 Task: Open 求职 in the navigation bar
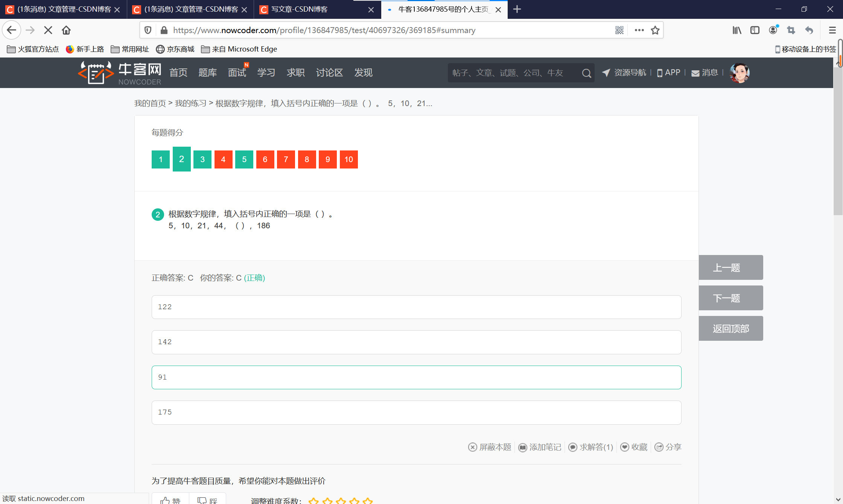pyautogui.click(x=296, y=73)
